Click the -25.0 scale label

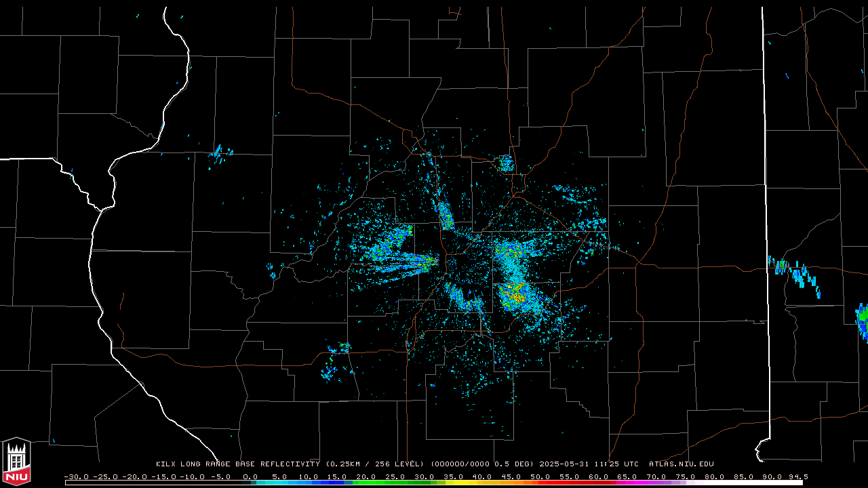106,477
